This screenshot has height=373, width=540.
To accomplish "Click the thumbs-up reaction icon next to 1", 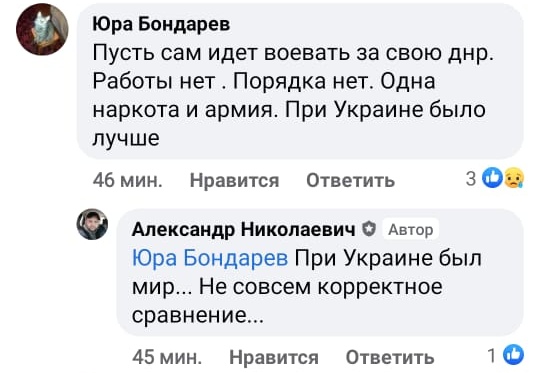I will tap(513, 354).
